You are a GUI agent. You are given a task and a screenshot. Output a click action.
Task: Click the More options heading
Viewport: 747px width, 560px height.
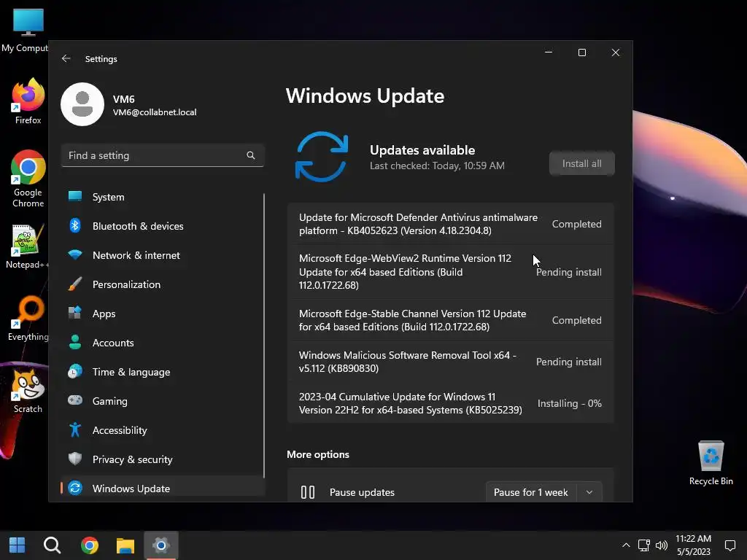(x=318, y=454)
